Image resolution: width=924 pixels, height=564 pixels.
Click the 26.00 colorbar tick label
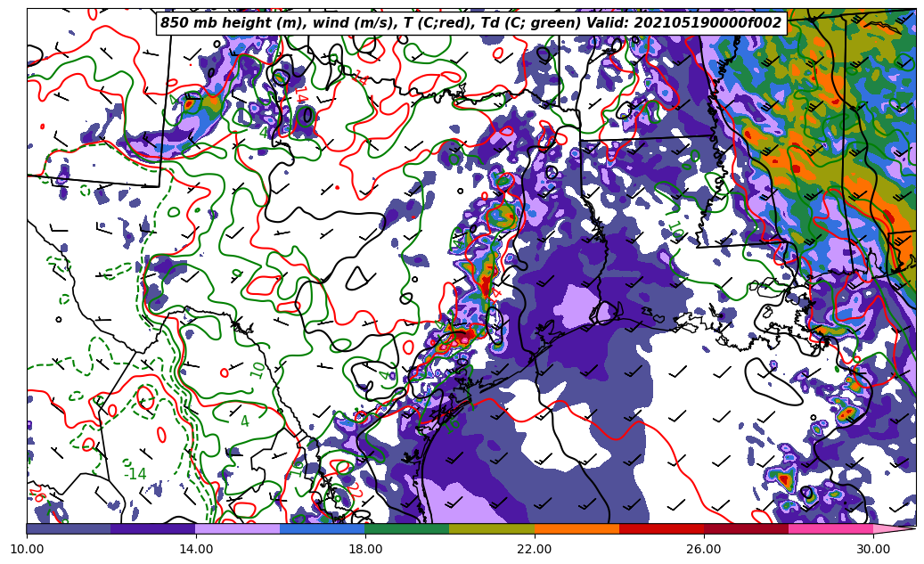pos(704,549)
